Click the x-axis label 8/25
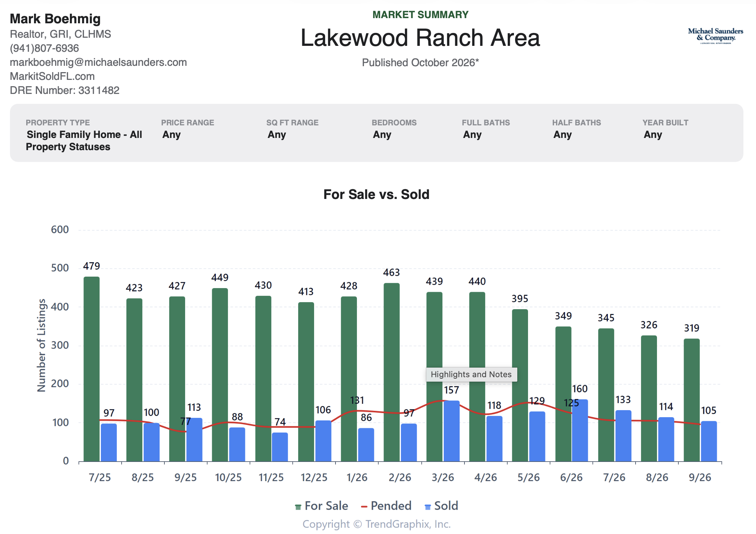 pos(143,477)
